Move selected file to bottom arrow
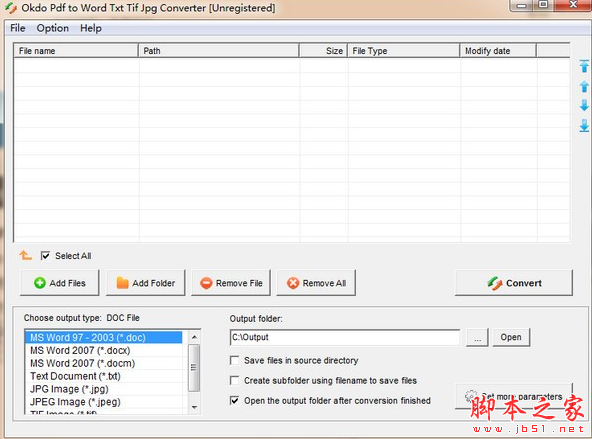Image resolution: width=592 pixels, height=439 pixels. click(x=584, y=126)
